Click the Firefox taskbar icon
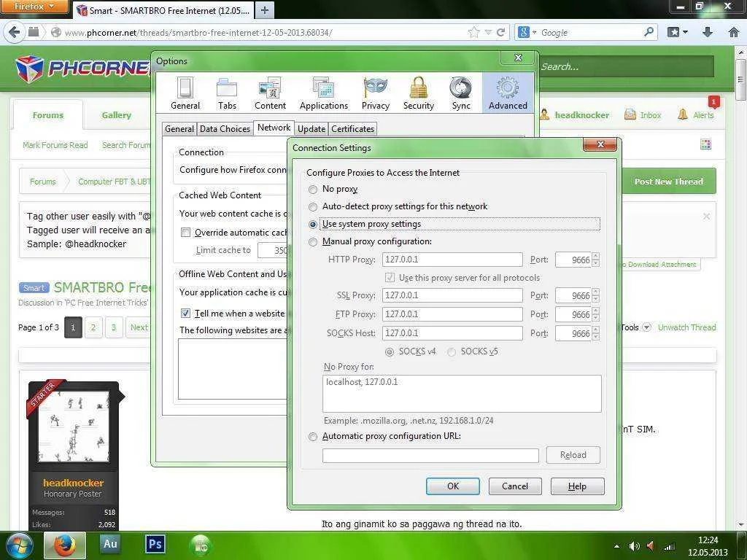This screenshot has height=560, width=747. click(65, 545)
